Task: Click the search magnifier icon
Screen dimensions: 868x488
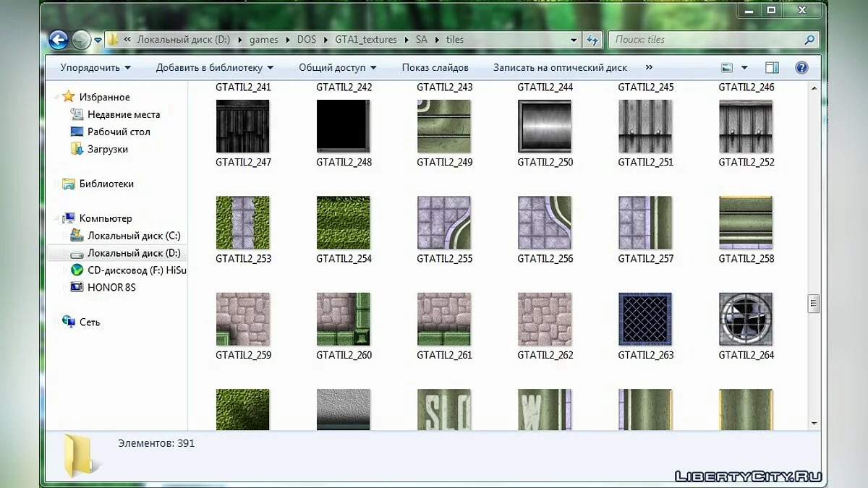Action: [809, 40]
